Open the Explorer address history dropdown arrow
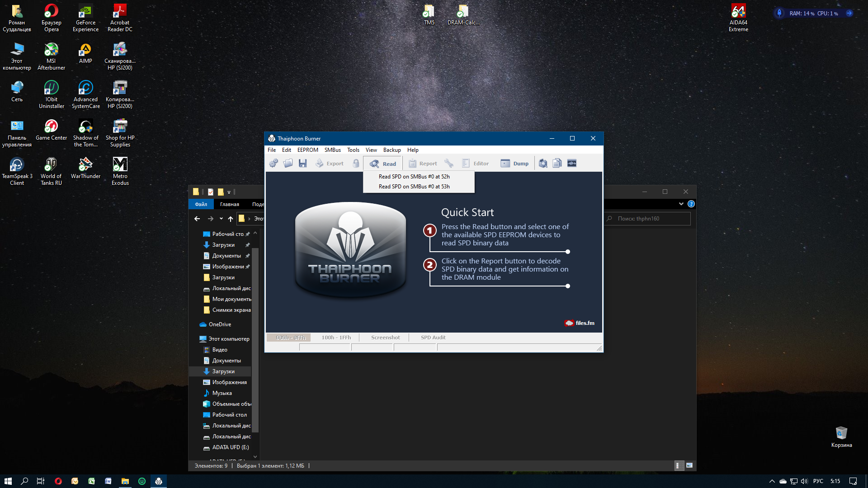 point(221,219)
